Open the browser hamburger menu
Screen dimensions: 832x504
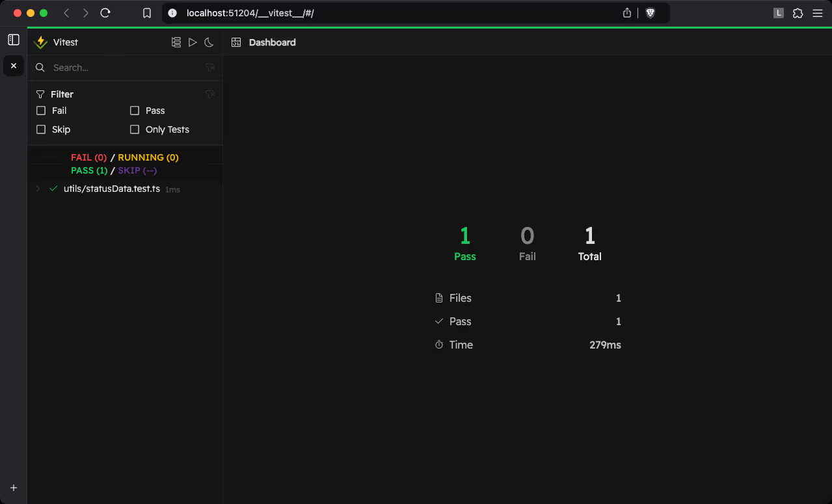click(x=817, y=13)
